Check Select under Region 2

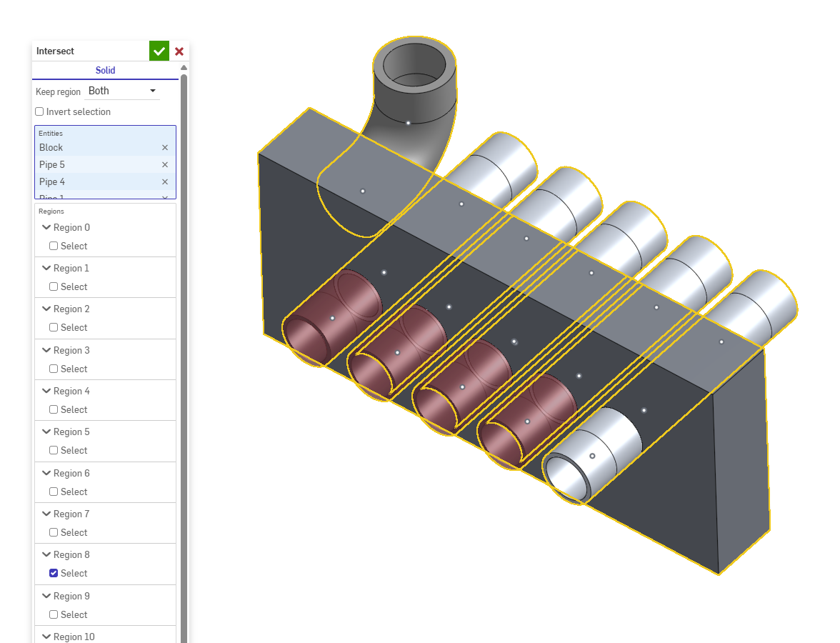(54, 327)
